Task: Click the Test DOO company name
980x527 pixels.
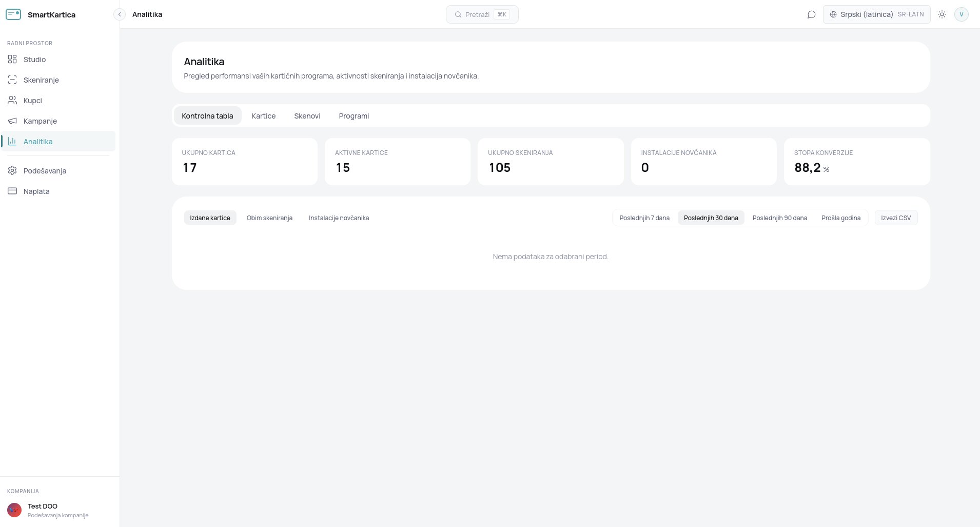Action: 43,506
